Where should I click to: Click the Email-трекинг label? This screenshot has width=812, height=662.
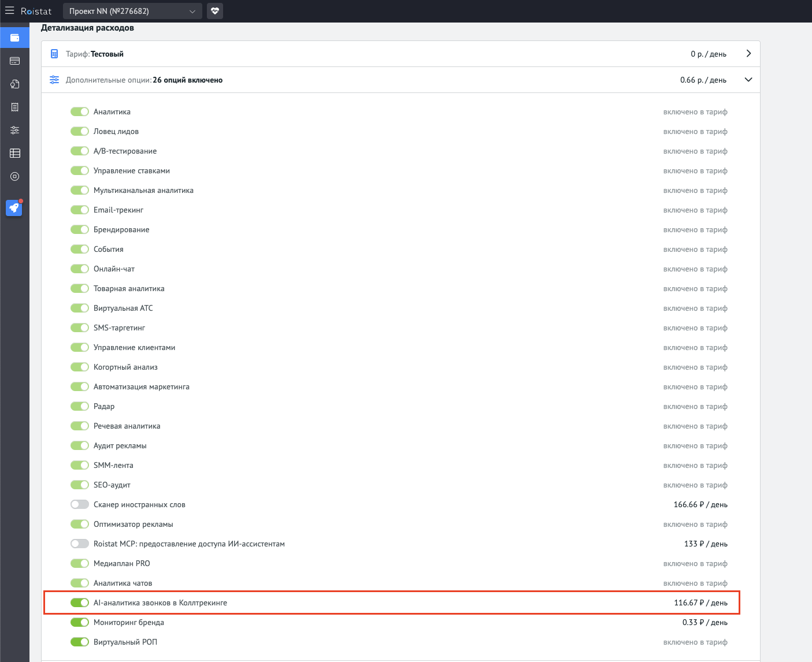coord(118,210)
